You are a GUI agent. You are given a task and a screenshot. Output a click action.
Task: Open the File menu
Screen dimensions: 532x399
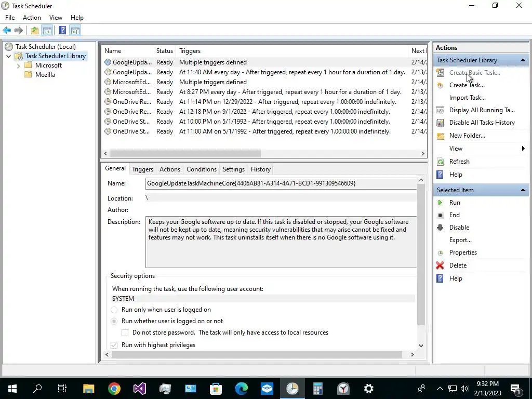pos(10,18)
